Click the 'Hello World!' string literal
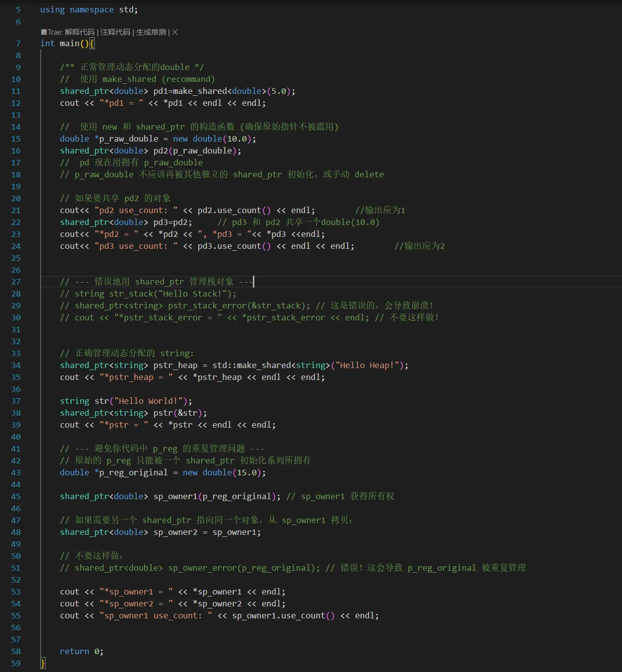The width and height of the screenshot is (622, 672). [x=151, y=401]
